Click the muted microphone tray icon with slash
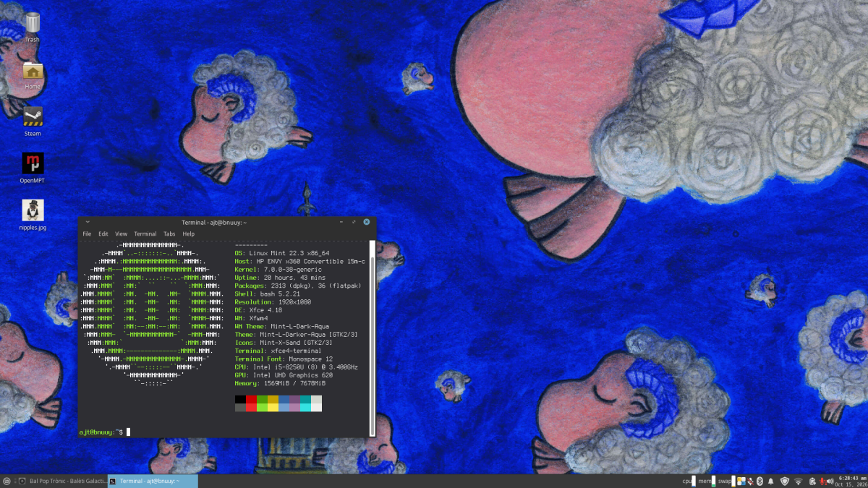This screenshot has height=488, width=868. 751,481
